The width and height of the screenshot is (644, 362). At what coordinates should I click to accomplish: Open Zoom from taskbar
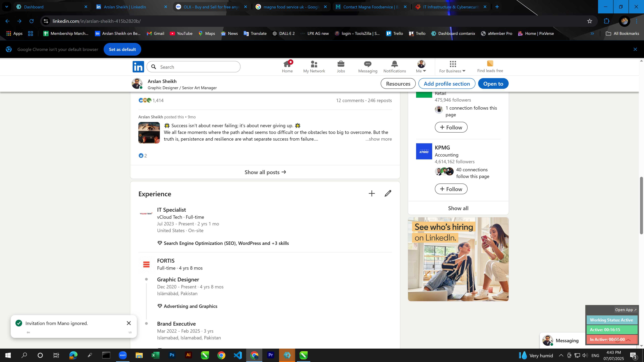[122, 355]
